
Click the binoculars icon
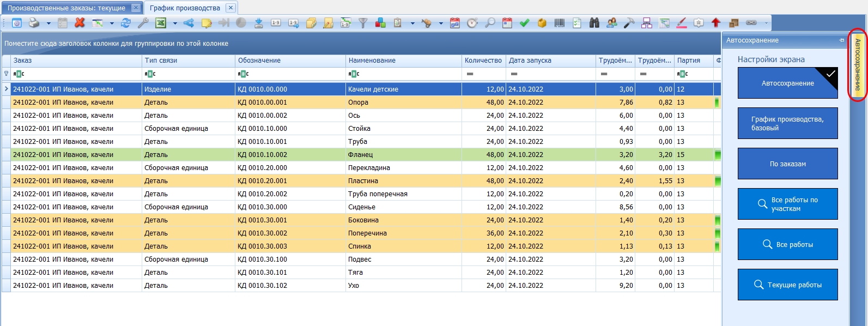(x=594, y=23)
